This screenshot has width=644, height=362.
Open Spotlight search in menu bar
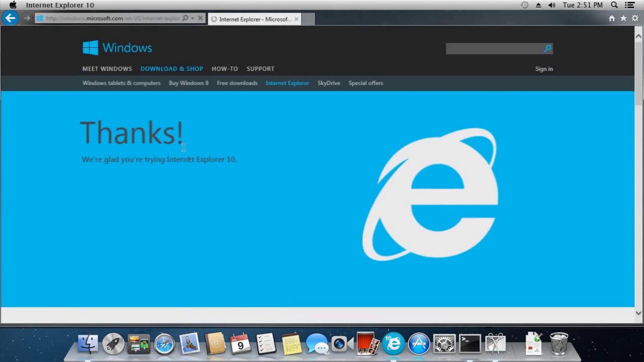point(614,5)
